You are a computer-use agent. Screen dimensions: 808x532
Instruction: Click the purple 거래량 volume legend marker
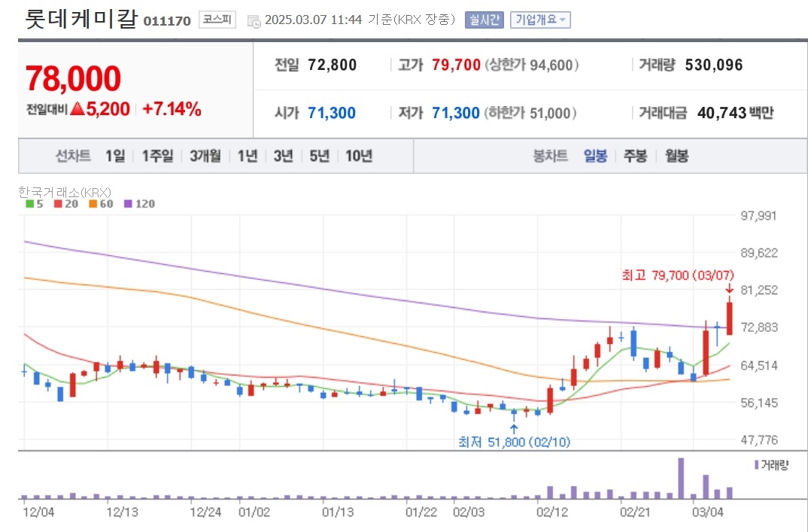(x=757, y=465)
